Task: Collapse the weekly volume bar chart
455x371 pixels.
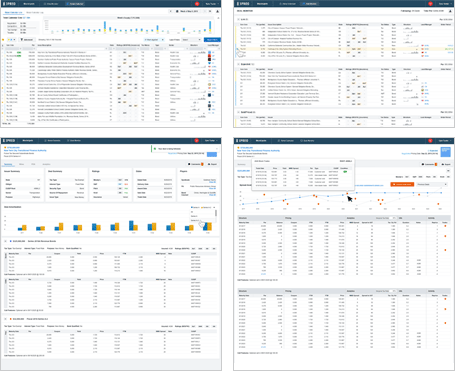Action: [x=219, y=18]
